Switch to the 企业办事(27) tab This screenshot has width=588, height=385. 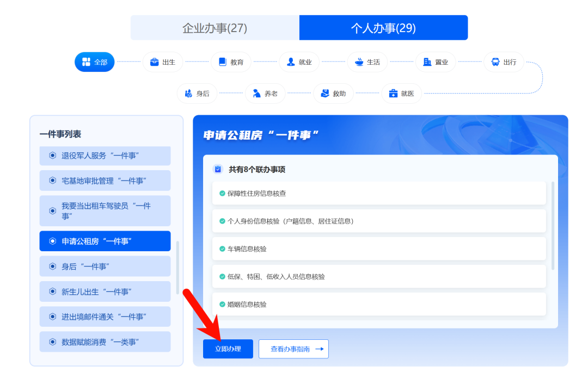[x=215, y=27]
